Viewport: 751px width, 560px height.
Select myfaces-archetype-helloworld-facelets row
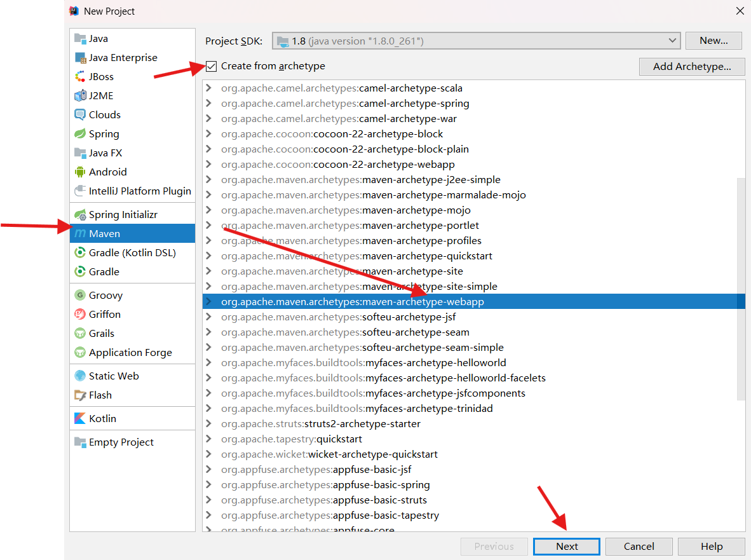click(x=474, y=378)
